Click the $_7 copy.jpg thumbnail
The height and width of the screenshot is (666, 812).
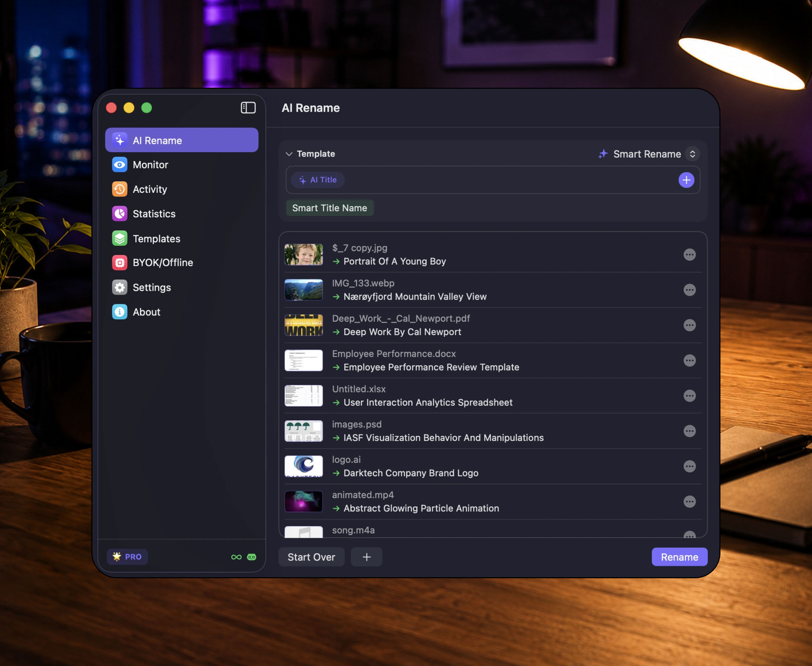(x=304, y=255)
